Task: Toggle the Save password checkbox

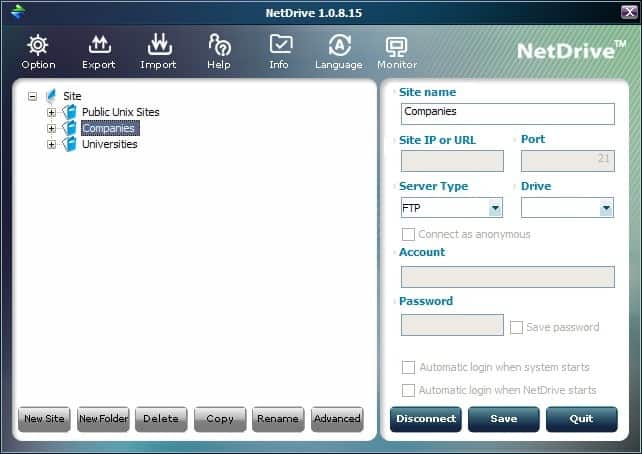Action: point(516,327)
